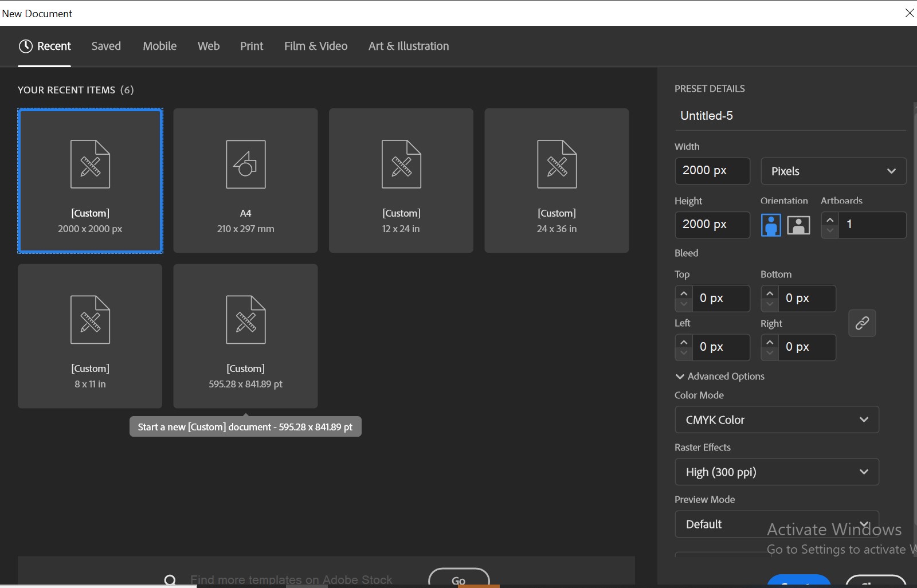Choose landscape orientation icon

coord(798,225)
